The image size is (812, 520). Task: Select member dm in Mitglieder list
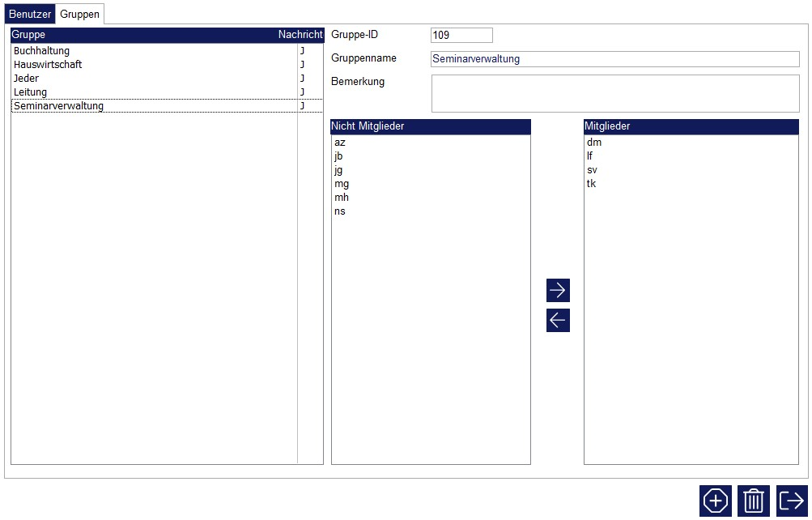[x=594, y=143]
